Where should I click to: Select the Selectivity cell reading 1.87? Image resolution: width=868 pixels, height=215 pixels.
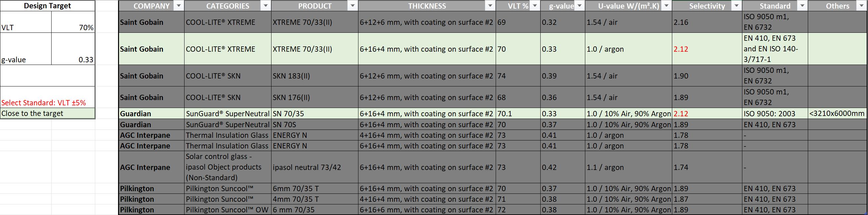pos(707,199)
